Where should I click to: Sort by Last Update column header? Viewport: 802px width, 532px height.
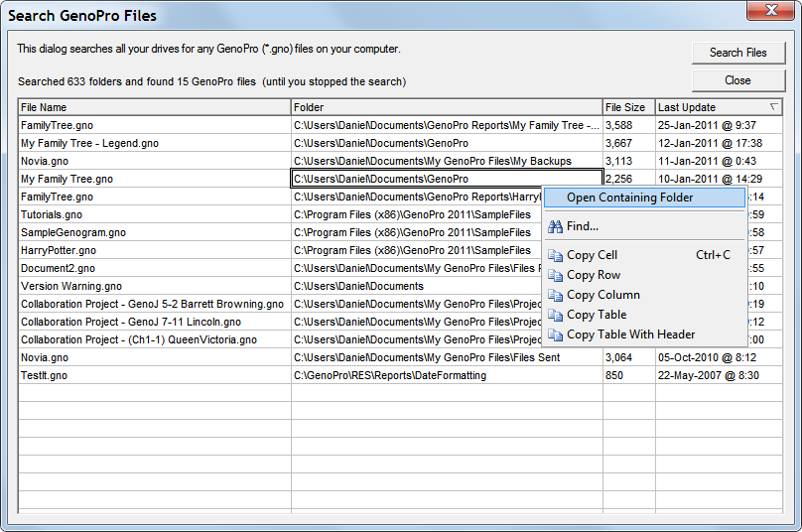[x=719, y=107]
